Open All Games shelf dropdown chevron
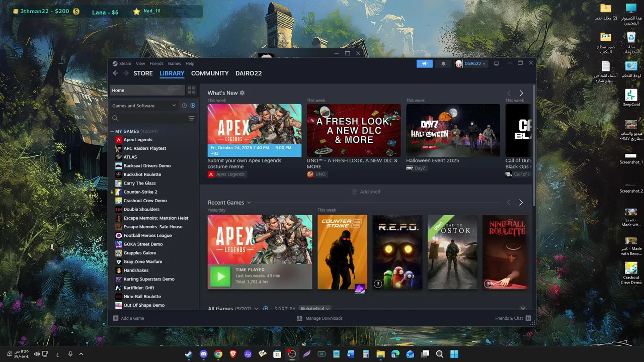The height and width of the screenshot is (362, 644). (257, 308)
